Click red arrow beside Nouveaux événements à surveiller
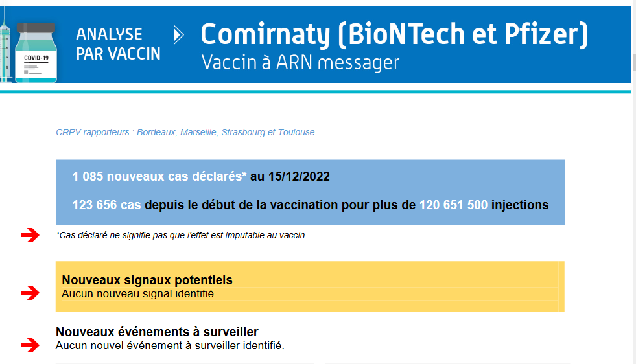Screen dimensions: 636x364 pos(30,345)
